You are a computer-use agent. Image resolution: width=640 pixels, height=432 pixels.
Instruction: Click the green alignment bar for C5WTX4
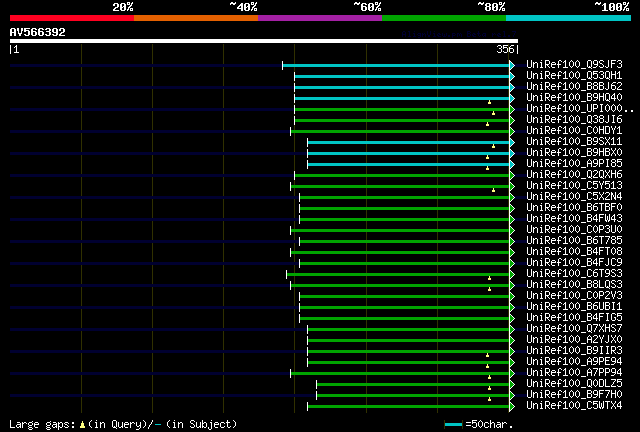409,407
